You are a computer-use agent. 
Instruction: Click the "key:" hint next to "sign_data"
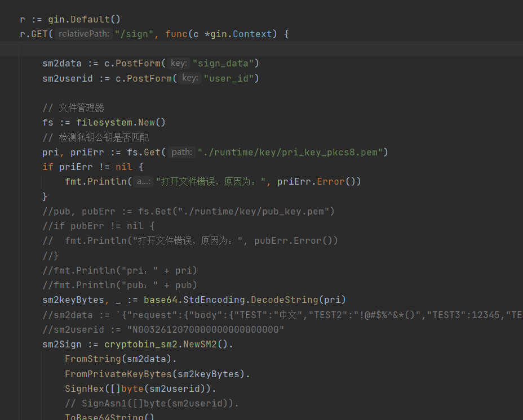179,63
